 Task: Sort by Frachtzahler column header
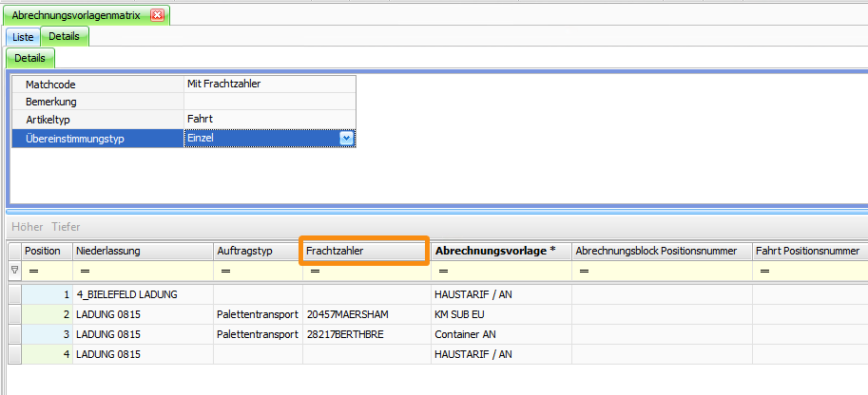click(364, 251)
